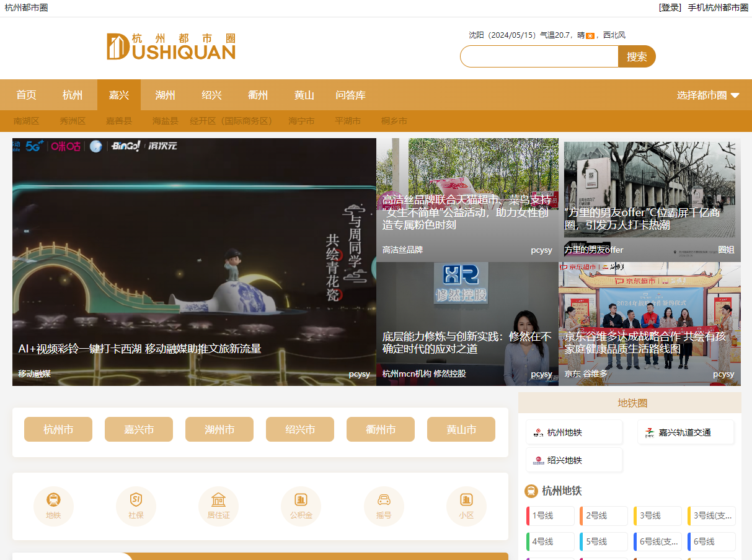Expand the 选择都市圈 dropdown
The width and height of the screenshot is (752, 560).
708,95
